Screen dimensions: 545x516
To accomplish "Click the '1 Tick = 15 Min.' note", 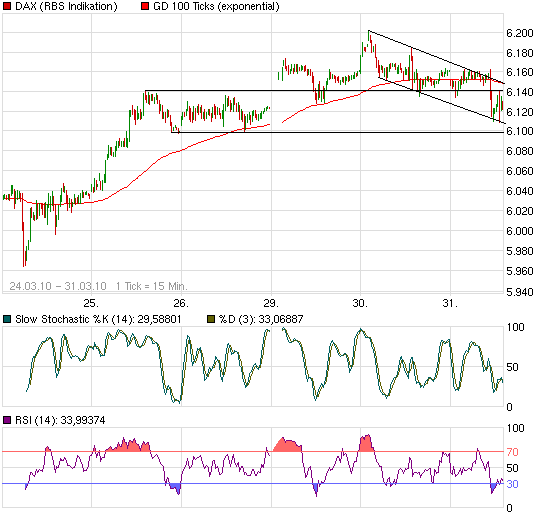I will coord(152,286).
